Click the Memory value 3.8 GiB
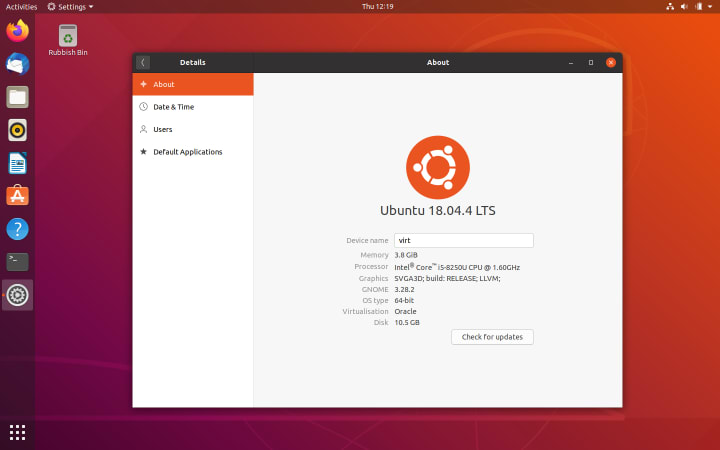The height and width of the screenshot is (450, 720). pos(406,255)
